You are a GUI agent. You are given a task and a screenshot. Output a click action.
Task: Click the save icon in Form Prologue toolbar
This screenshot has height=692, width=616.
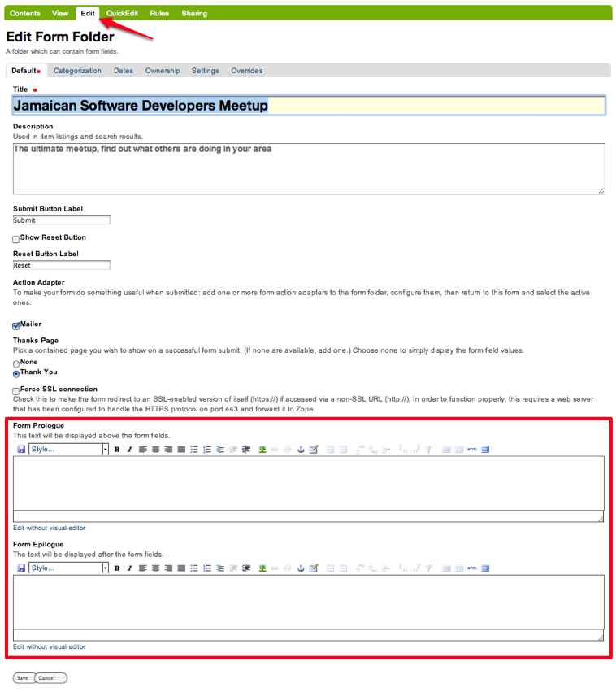pos(21,449)
